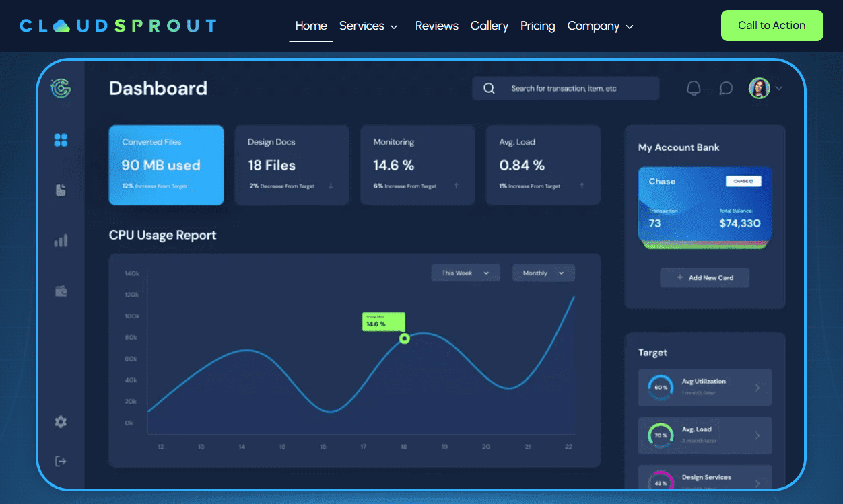This screenshot has width=843, height=504.
Task: Open notifications bell icon
Action: 694,88
